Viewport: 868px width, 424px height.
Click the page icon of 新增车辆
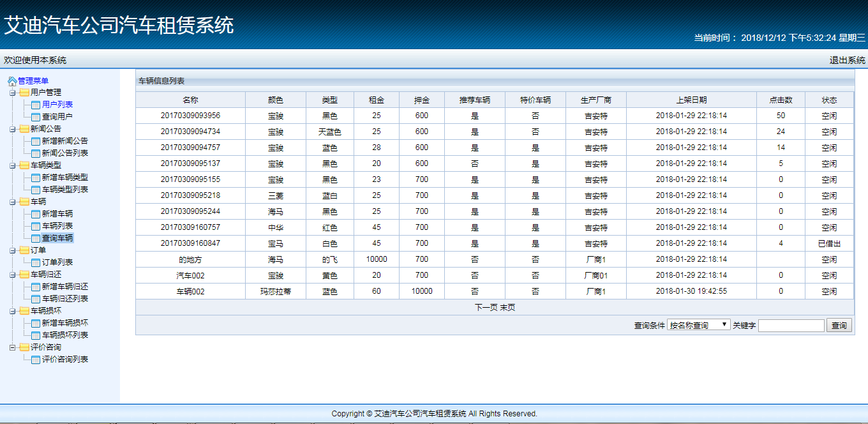(x=36, y=214)
